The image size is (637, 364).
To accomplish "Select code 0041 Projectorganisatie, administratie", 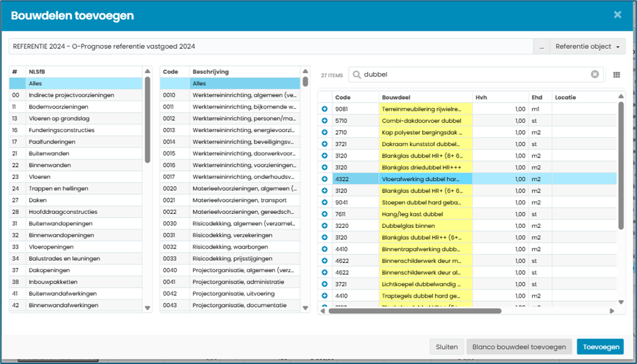I will (230, 282).
